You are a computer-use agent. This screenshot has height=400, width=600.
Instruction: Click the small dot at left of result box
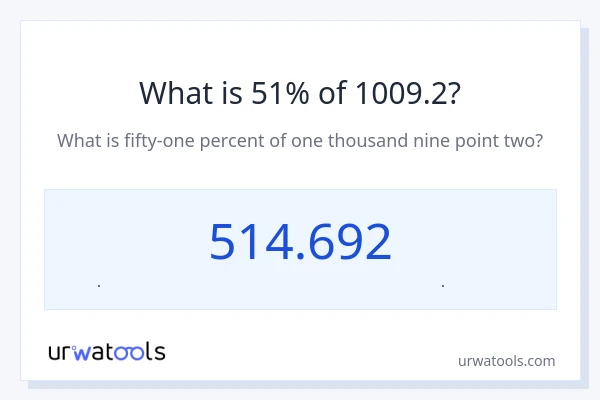[99, 286]
